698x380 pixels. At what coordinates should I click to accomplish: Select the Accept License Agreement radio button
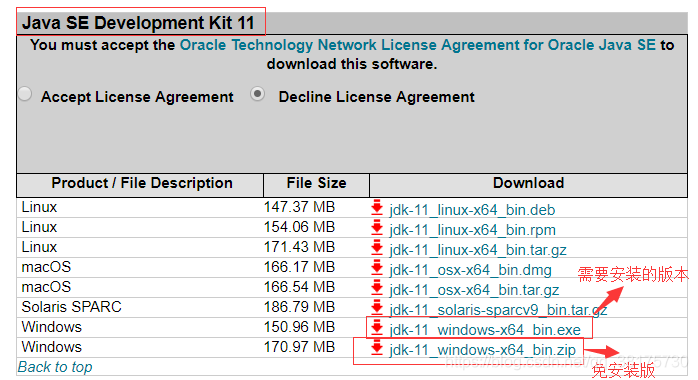click(25, 94)
